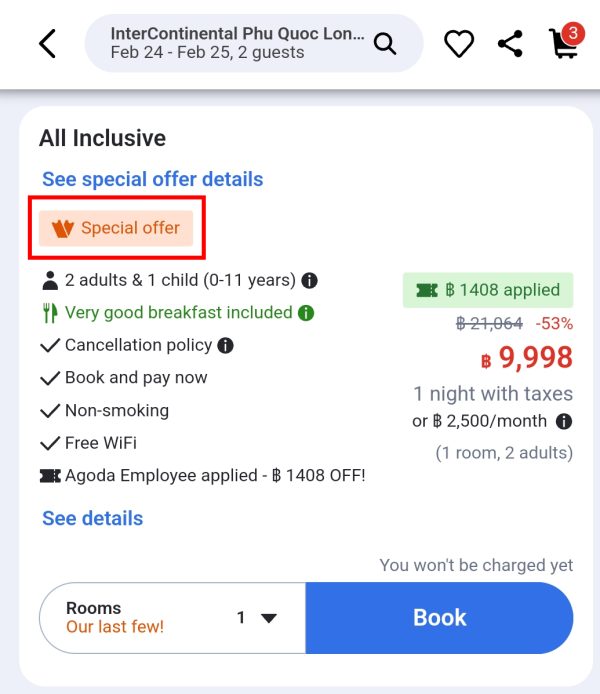Tap the back arrow icon
This screenshot has height=694, width=600.
click(x=47, y=43)
